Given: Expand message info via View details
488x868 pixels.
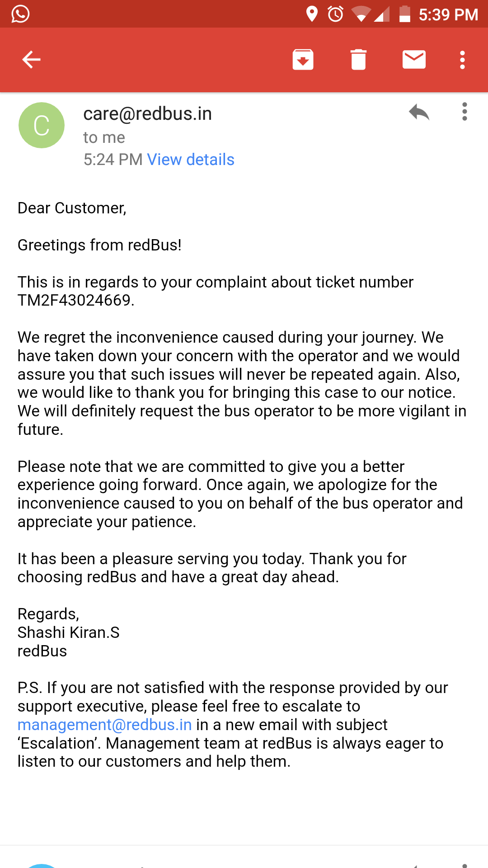Looking at the screenshot, I should 191,160.
